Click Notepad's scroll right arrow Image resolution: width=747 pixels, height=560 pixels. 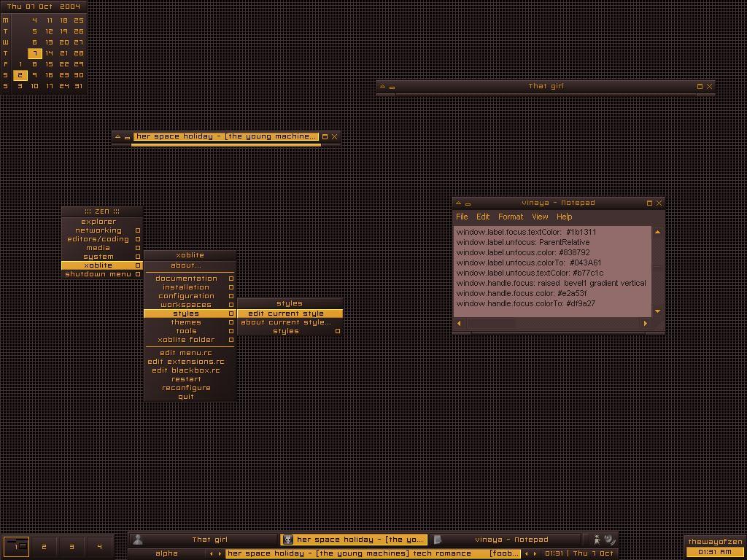(646, 323)
